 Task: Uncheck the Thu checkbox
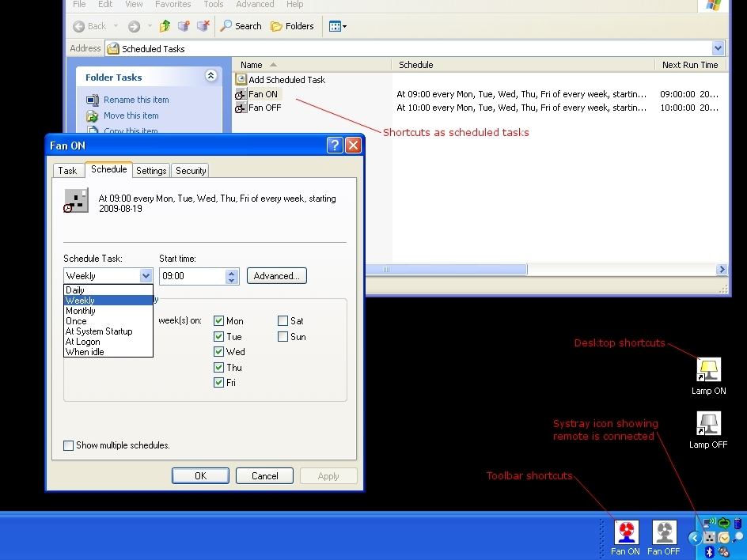click(218, 368)
